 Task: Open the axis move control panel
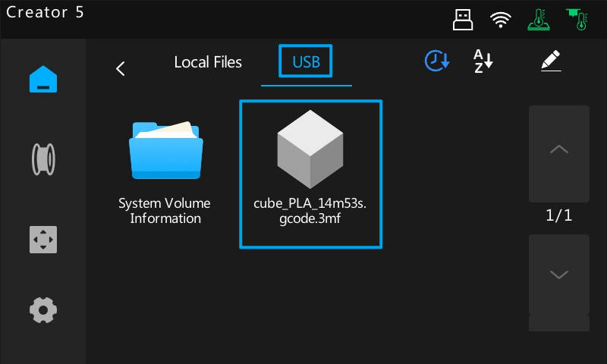(43, 240)
